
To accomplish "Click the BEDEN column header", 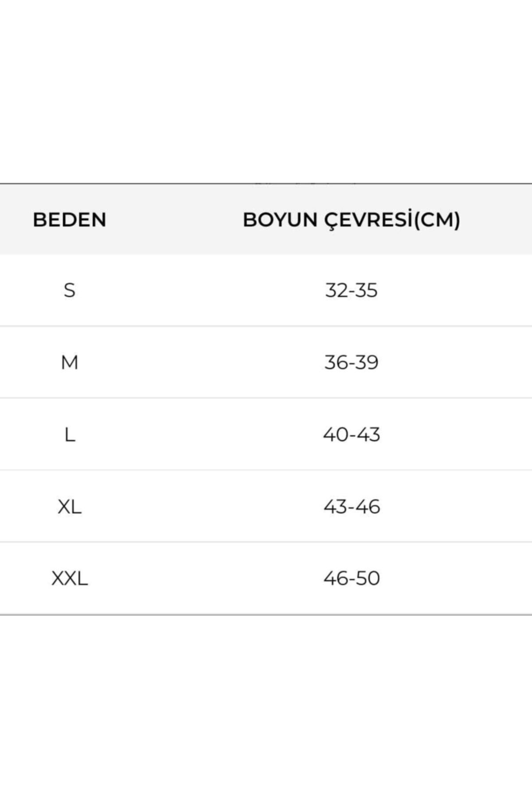I will [70, 220].
